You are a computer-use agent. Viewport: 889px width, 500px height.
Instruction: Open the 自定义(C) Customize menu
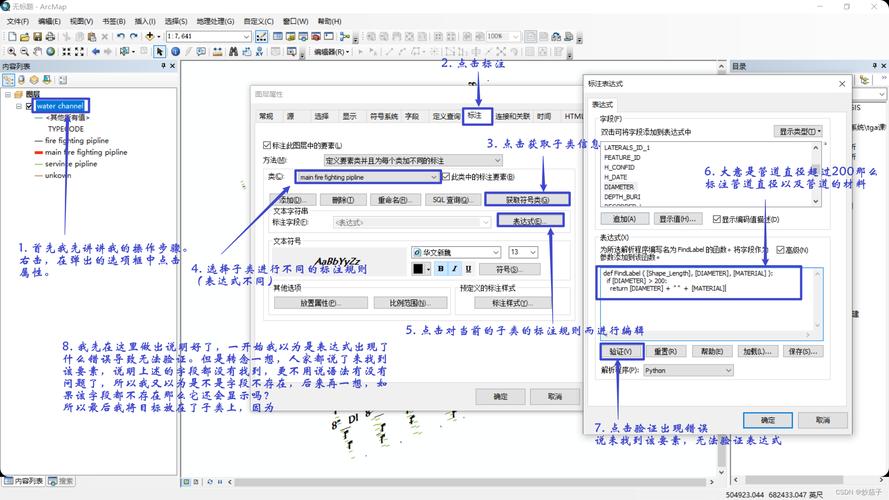coord(258,21)
